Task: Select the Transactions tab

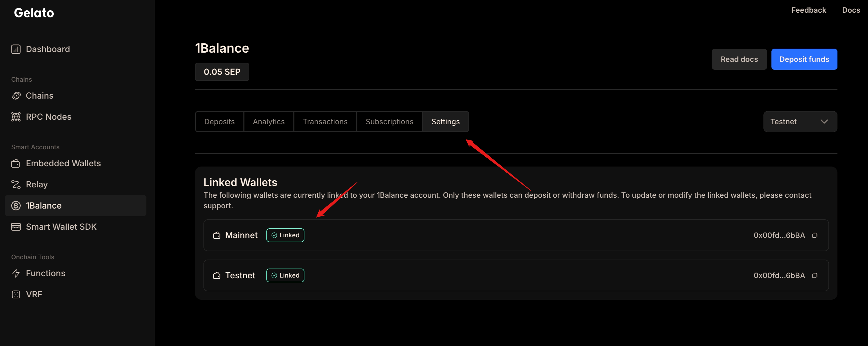Action: point(325,122)
